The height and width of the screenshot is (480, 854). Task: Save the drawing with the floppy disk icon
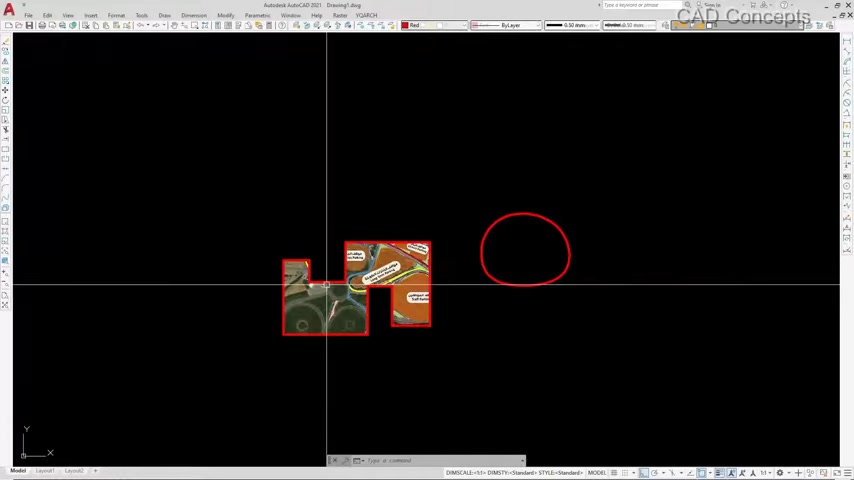point(29,26)
